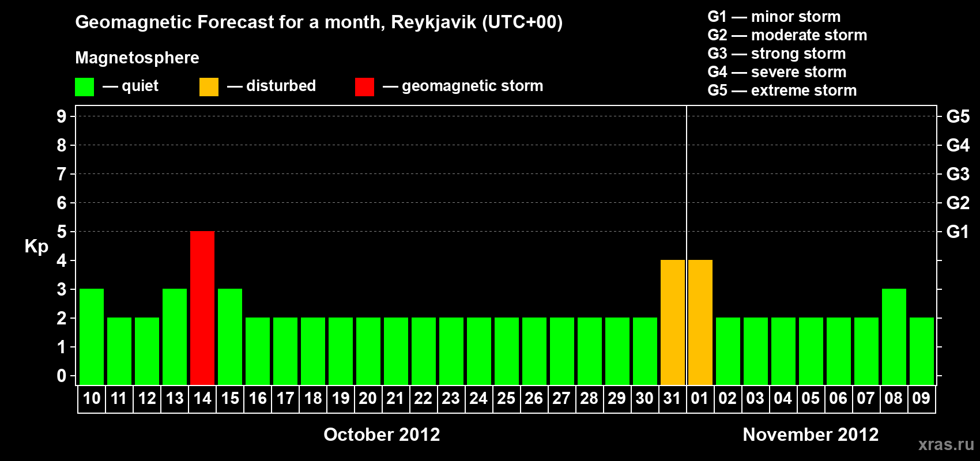980x461 pixels.
Task: Click the date label 10 on axis
Action: coord(92,398)
